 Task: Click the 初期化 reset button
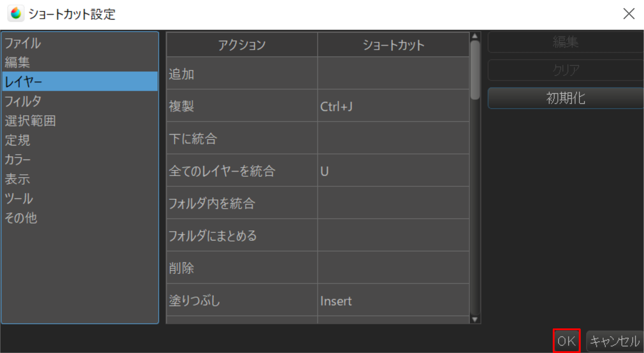566,98
